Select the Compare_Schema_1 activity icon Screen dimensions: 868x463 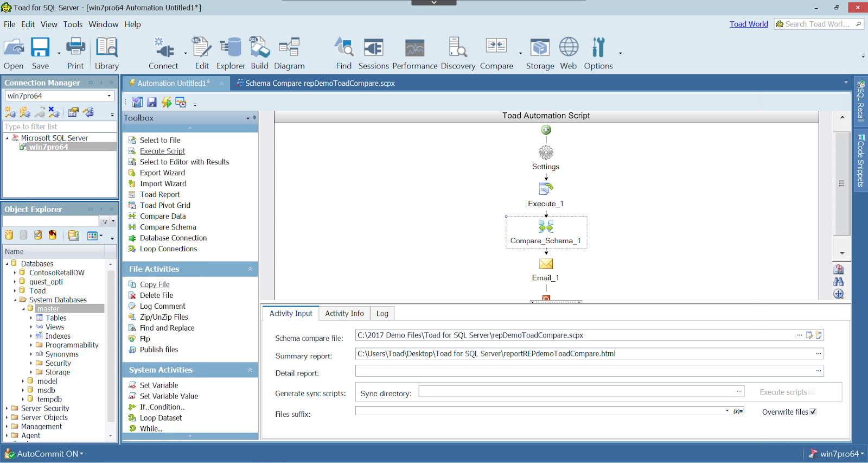click(546, 226)
